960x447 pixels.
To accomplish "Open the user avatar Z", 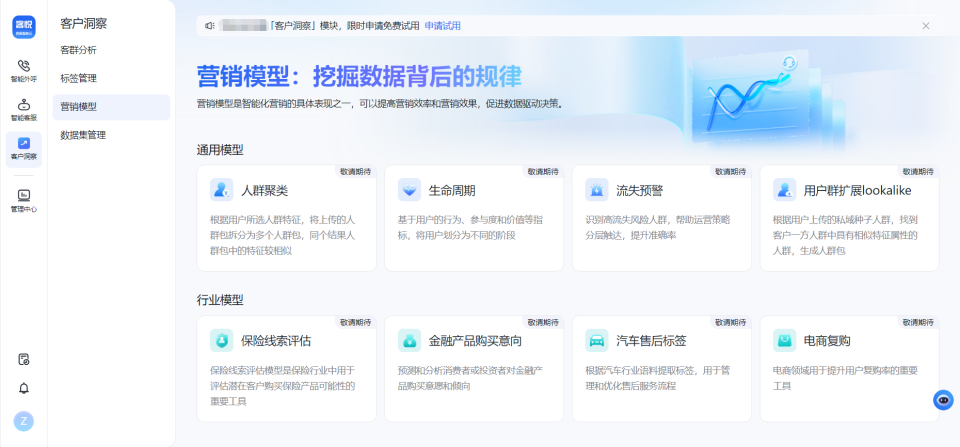I will pos(24,421).
